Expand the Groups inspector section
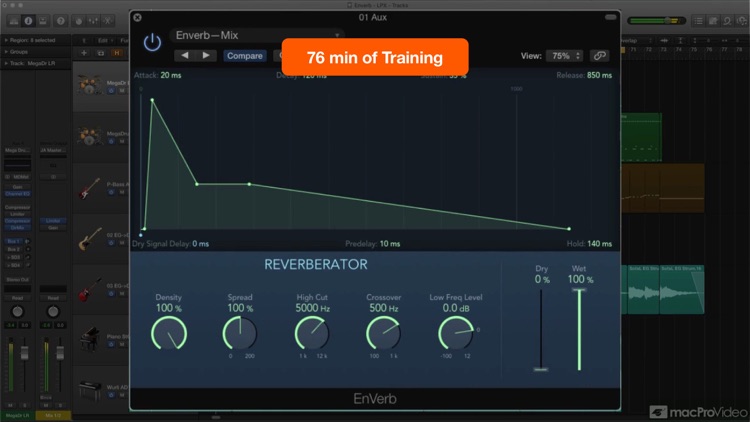750x422 pixels. click(x=6, y=52)
